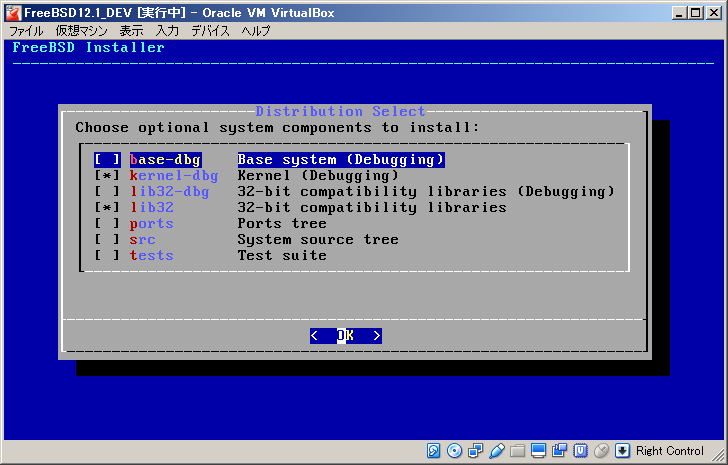Open the ヘルプ menu
The image size is (728, 465).
pyautogui.click(x=255, y=31)
